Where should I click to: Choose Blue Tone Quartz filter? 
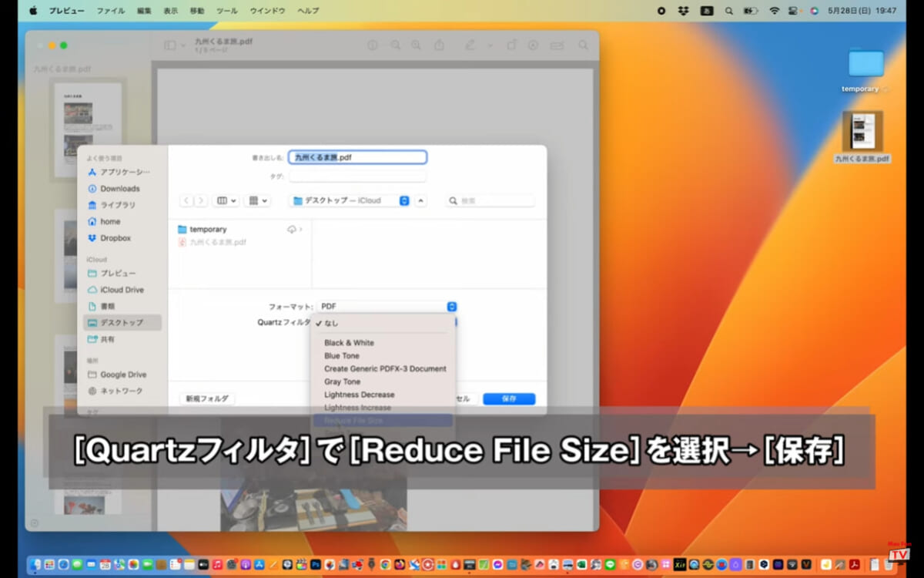383,356
